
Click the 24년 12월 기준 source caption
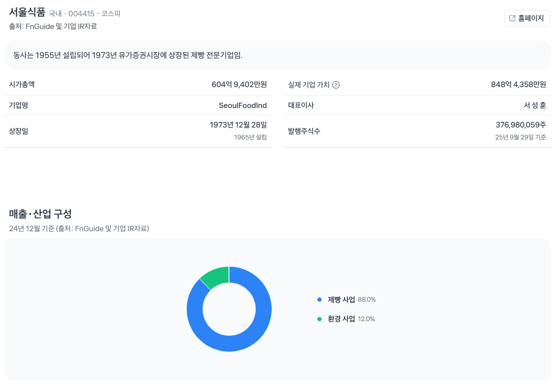point(79,228)
